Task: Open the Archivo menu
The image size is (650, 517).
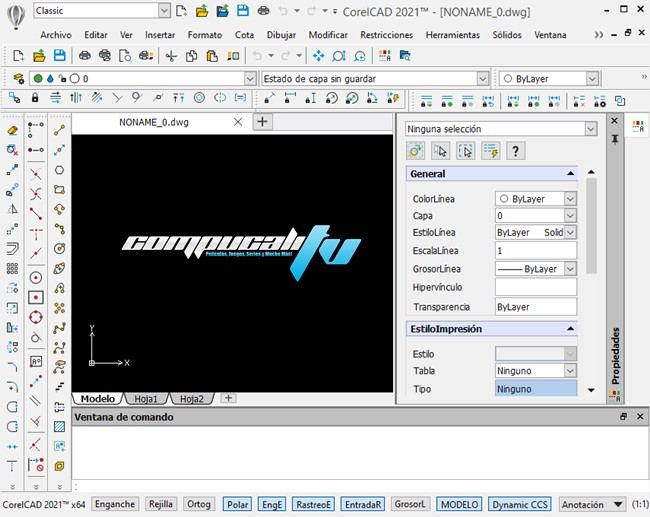Action: pyautogui.click(x=56, y=35)
